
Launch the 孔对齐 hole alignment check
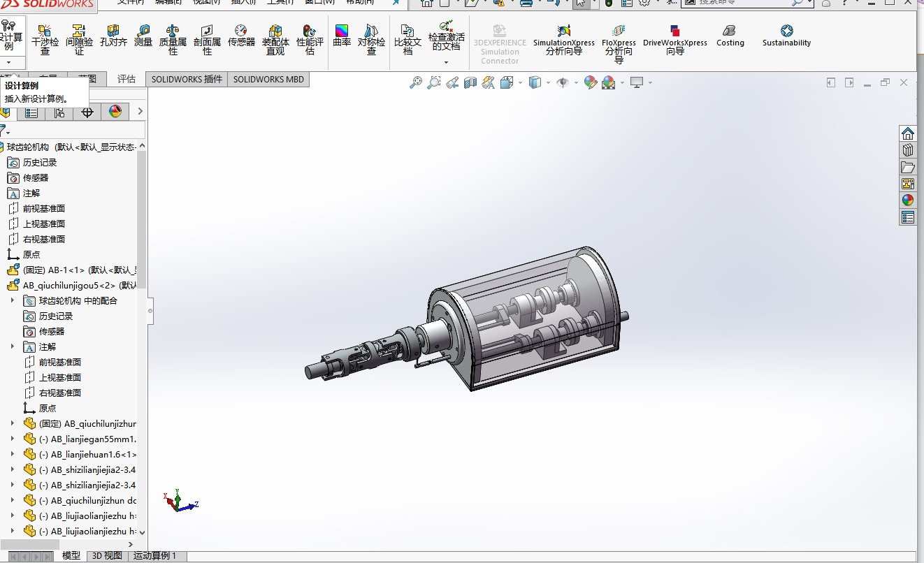point(113,36)
